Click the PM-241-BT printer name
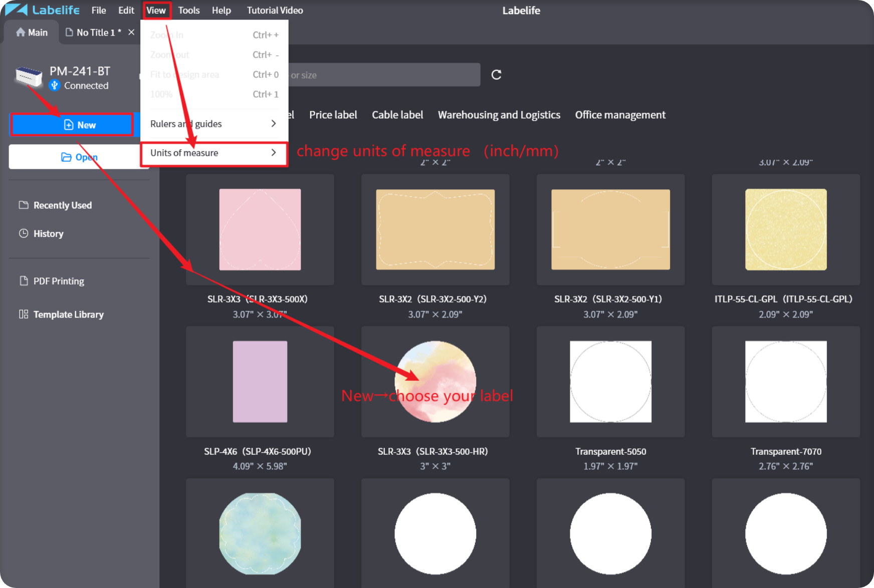 [x=80, y=71]
